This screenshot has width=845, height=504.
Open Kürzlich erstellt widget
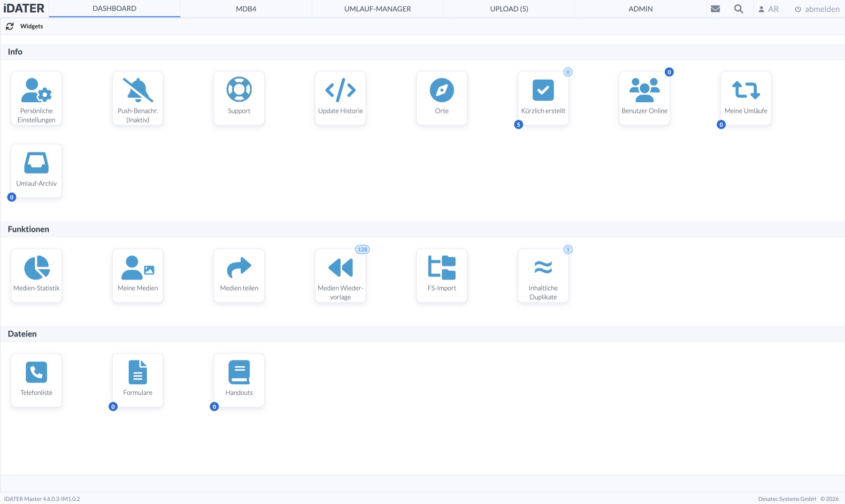pos(543,98)
